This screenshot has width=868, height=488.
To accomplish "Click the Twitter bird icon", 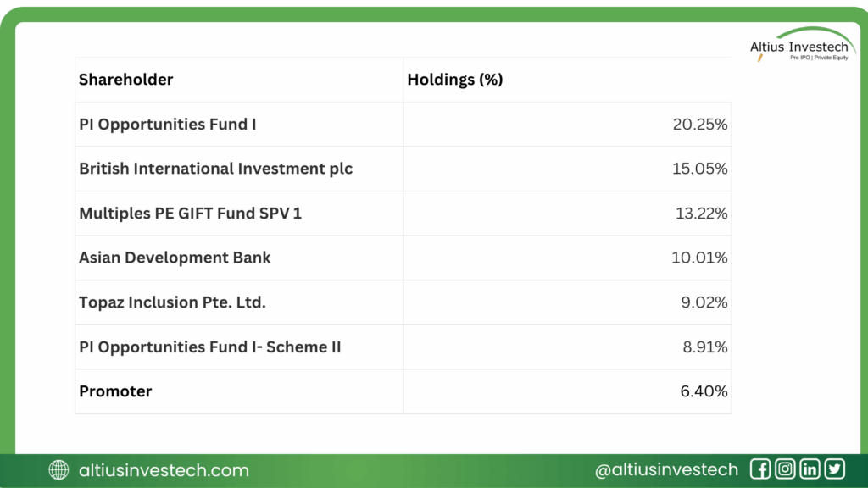I will [x=834, y=469].
